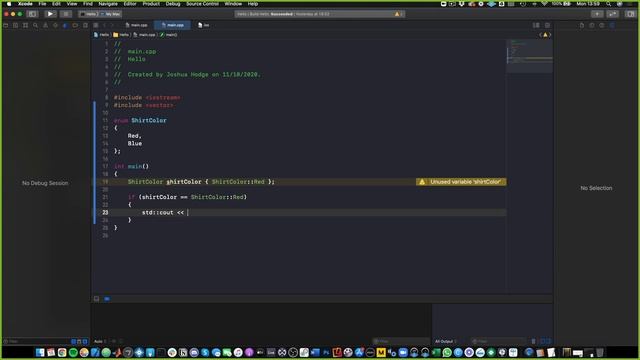Open the Quick Help inspector tab
Viewport: 640px width, 360px height.
(602, 25)
